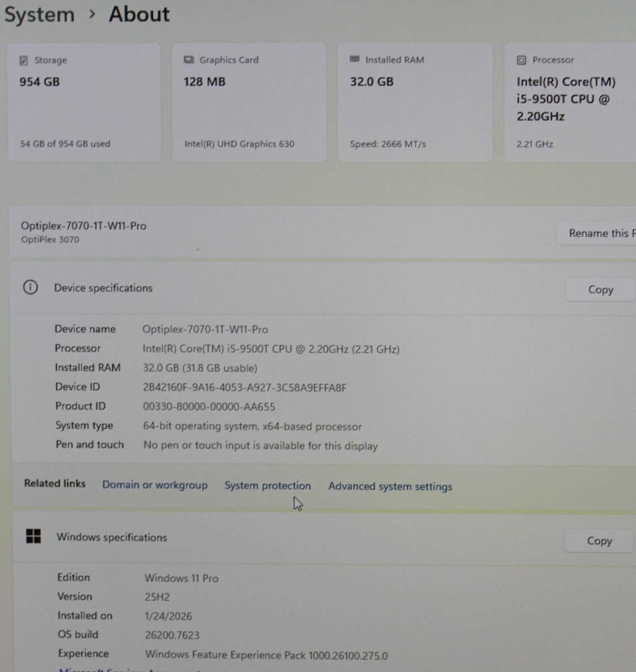This screenshot has height=672, width=636.
Task: Click the i5-9500T processor card title
Action: pos(566,99)
